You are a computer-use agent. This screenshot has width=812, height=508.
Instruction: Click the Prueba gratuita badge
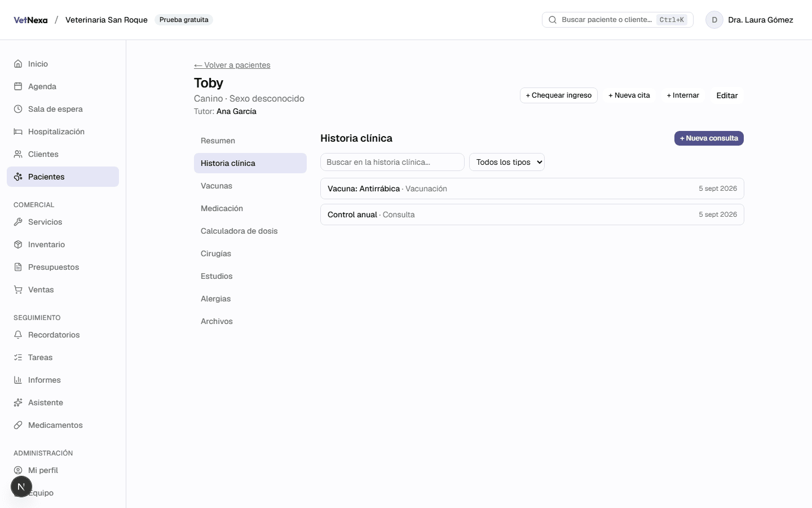click(184, 20)
